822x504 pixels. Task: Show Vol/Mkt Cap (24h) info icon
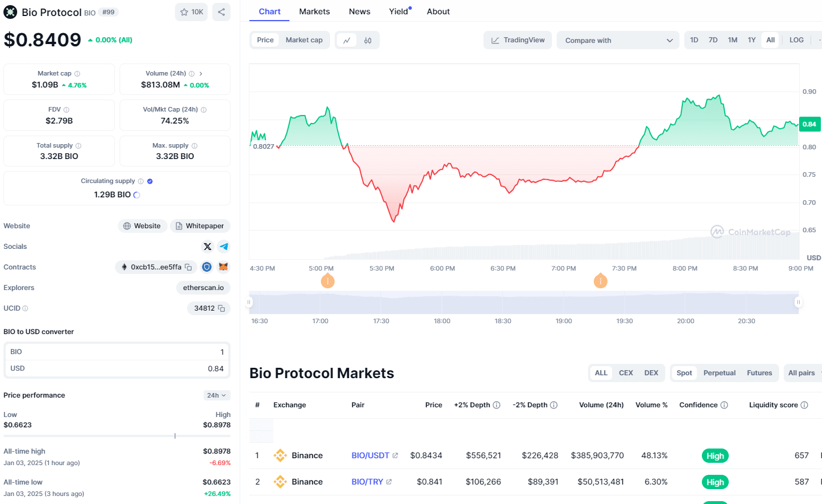204,110
